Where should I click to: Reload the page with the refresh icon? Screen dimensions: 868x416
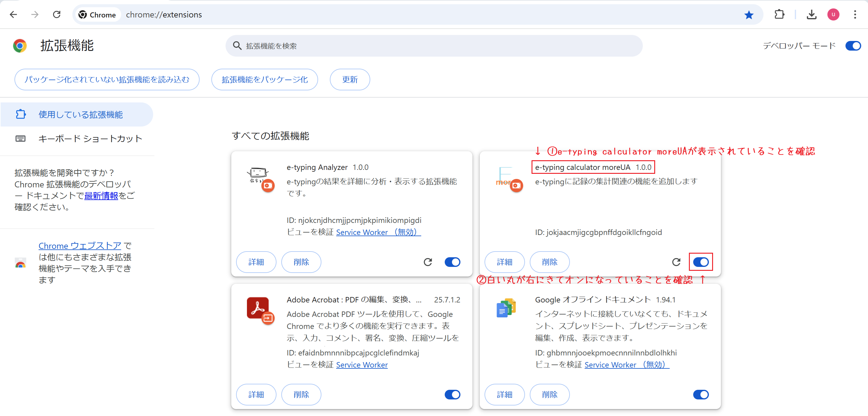click(57, 14)
